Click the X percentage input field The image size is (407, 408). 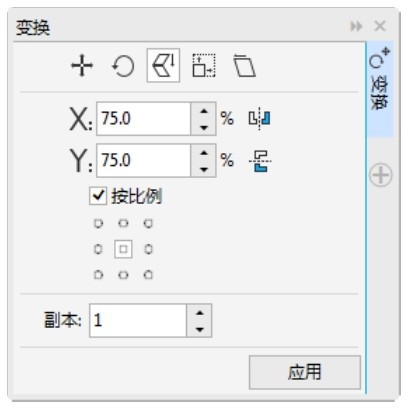tap(144, 119)
